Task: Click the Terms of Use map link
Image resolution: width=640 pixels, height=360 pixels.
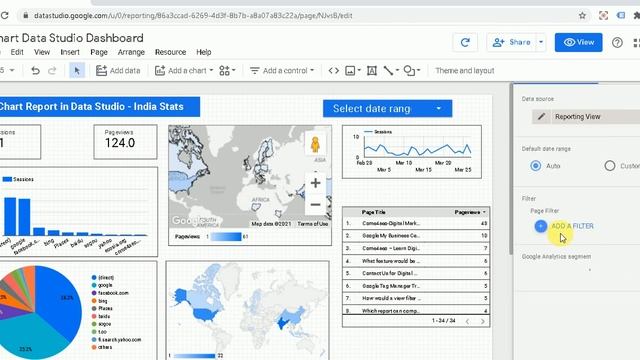Action: 313,224
